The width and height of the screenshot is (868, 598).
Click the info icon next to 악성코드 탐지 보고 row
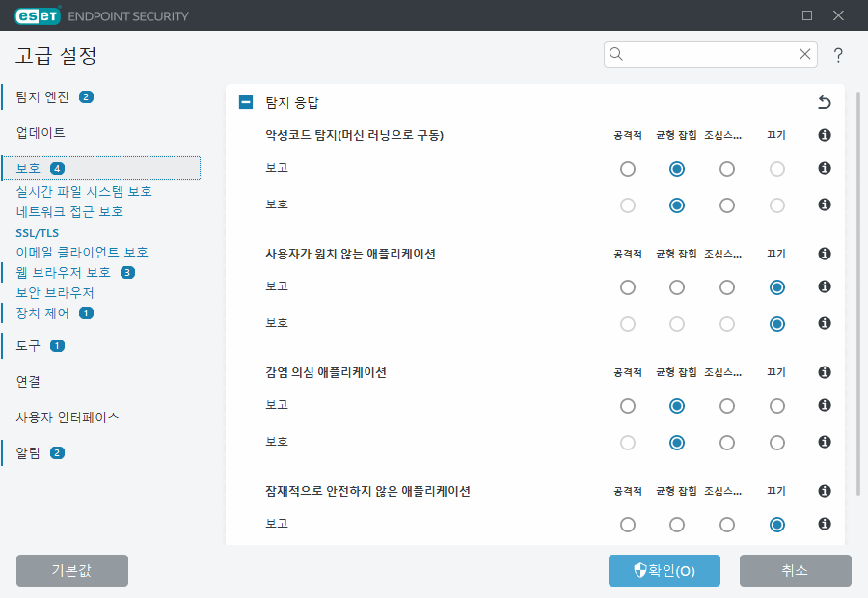[x=824, y=168]
